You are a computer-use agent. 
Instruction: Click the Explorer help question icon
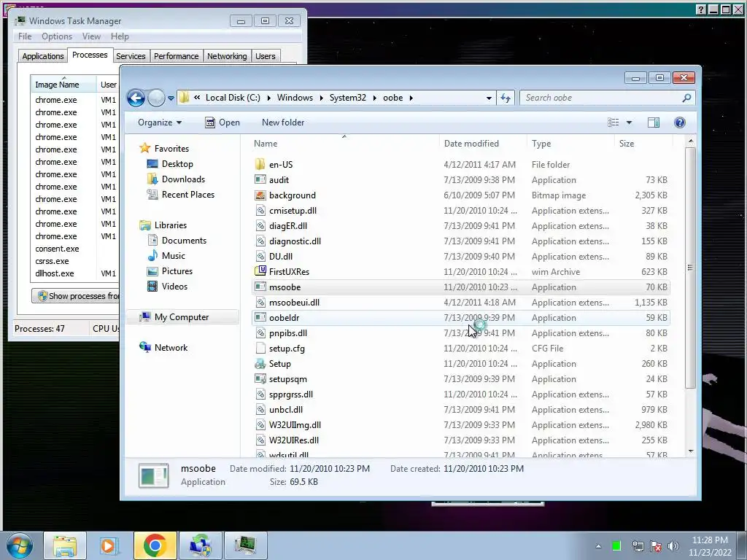(x=680, y=122)
